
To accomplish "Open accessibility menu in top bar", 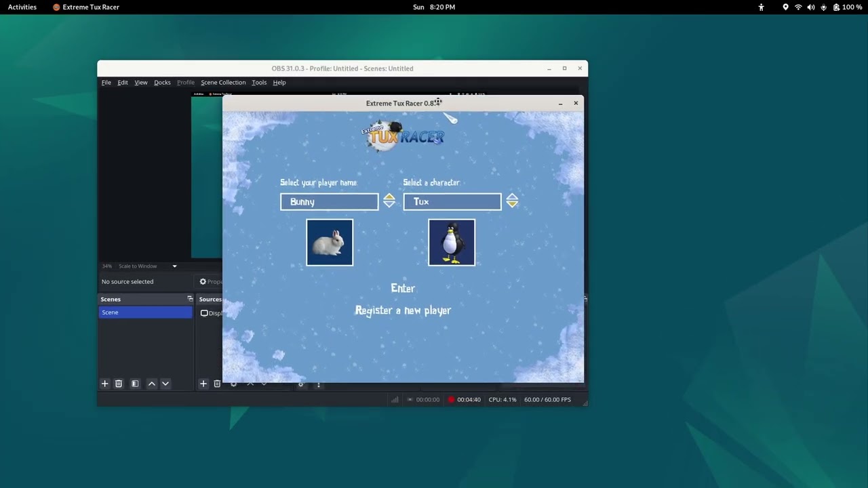I will coord(762,7).
